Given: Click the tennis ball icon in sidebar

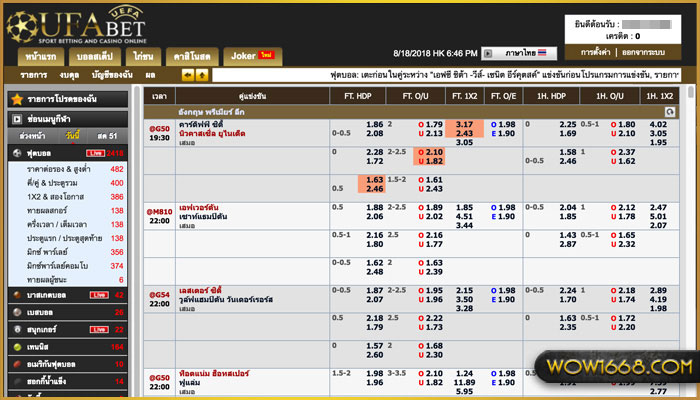Looking at the screenshot, I should 14,346.
